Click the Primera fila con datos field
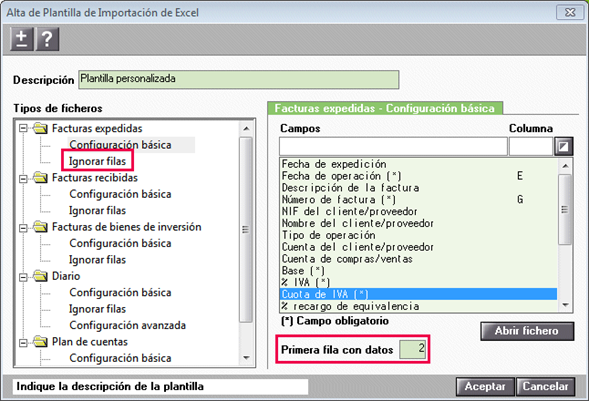Viewport: 589px width, 401px height. click(x=412, y=349)
